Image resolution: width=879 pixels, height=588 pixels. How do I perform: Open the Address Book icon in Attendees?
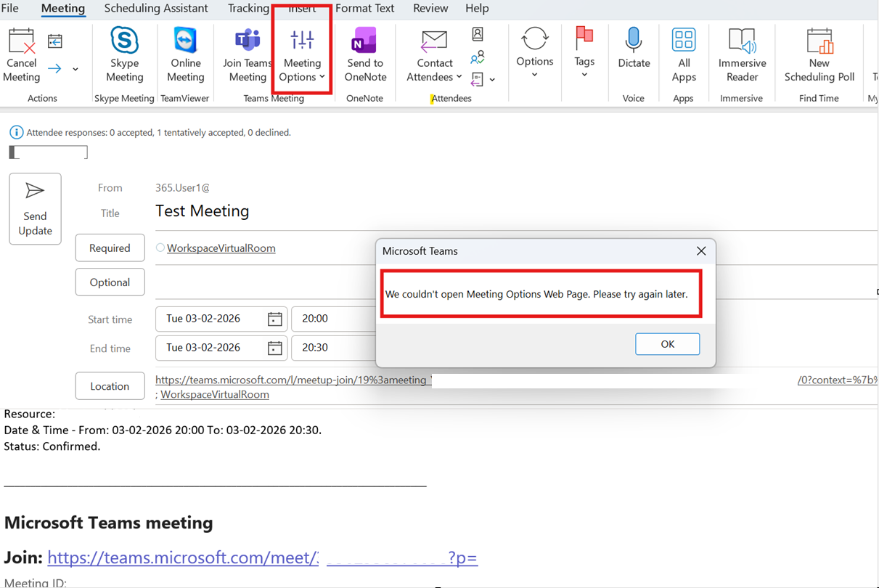click(478, 34)
